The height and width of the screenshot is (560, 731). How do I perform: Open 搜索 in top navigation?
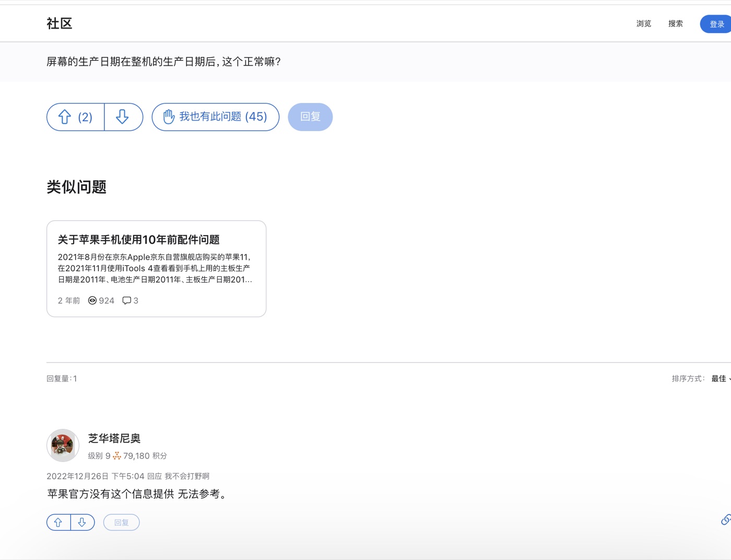point(676,24)
